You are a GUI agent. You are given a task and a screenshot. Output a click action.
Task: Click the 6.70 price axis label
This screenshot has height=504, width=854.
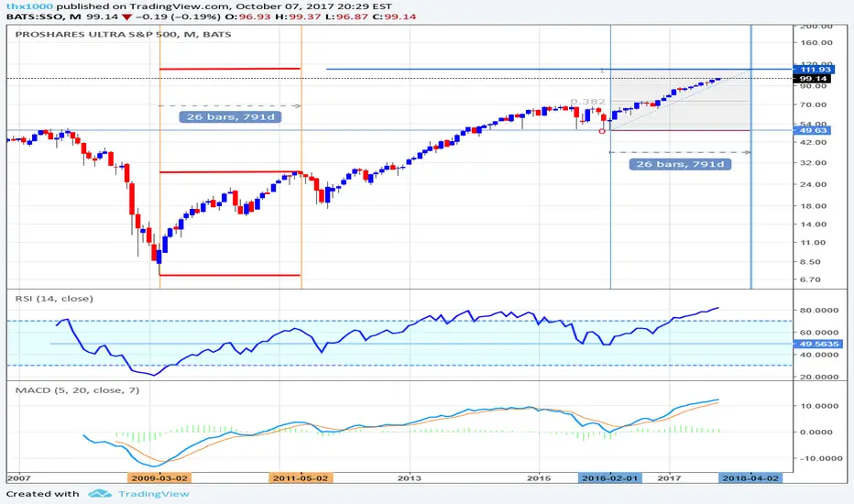(x=809, y=279)
